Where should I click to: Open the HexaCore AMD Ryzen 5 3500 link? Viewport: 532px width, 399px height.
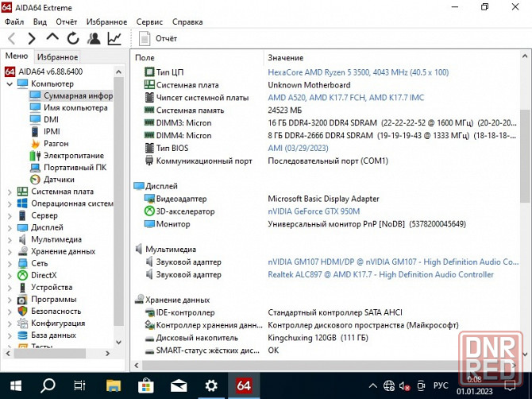coord(358,72)
